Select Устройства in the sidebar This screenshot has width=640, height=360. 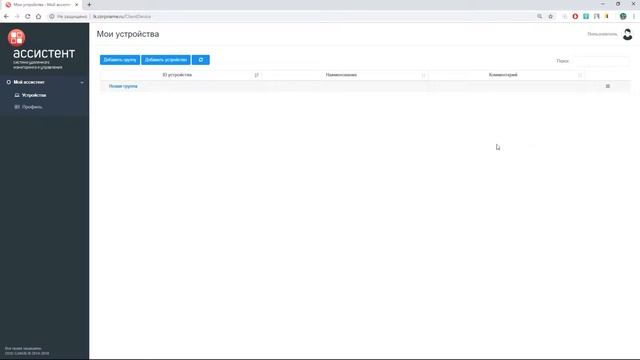tap(34, 95)
